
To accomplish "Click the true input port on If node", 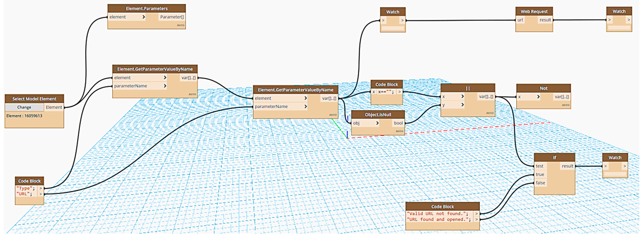I will (540, 175).
